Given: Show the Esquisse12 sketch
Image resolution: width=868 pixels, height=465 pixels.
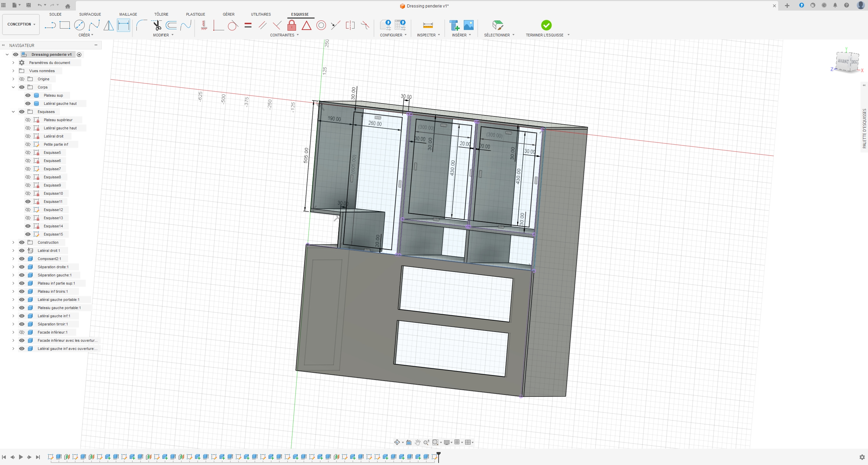Looking at the screenshot, I should 28,210.
